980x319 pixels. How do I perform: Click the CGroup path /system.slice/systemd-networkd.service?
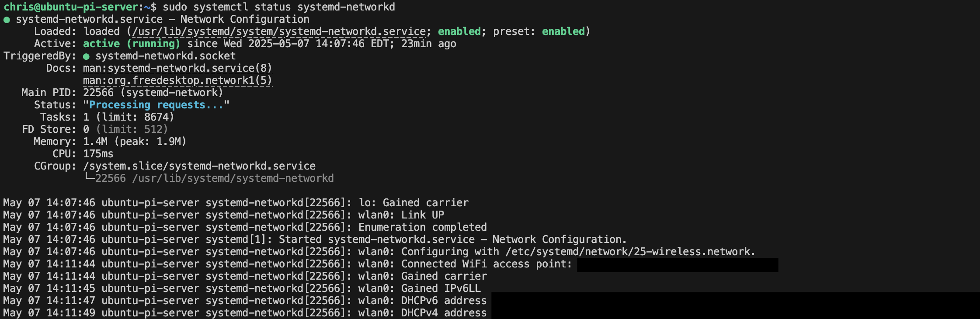pyautogui.click(x=199, y=166)
